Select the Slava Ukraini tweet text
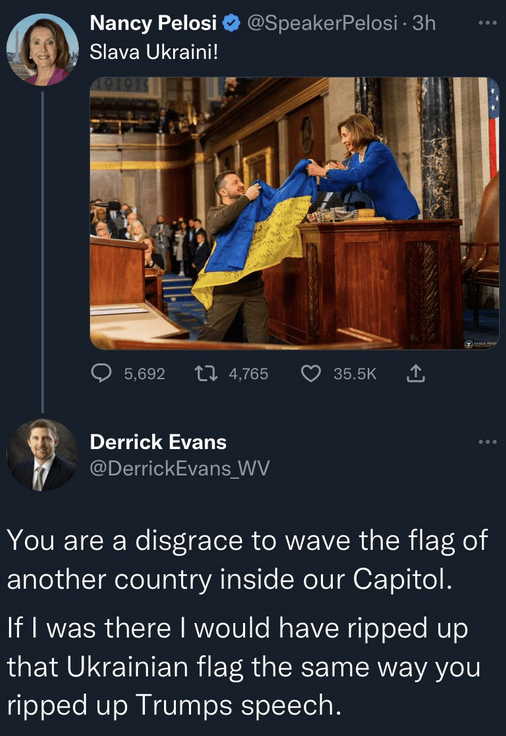Screen dimensions: 506x736 [x=154, y=52]
